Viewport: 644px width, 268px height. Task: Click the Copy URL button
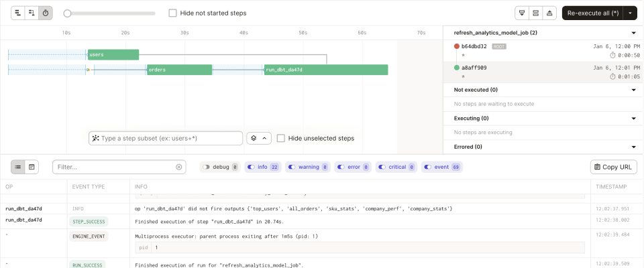pyautogui.click(x=614, y=167)
